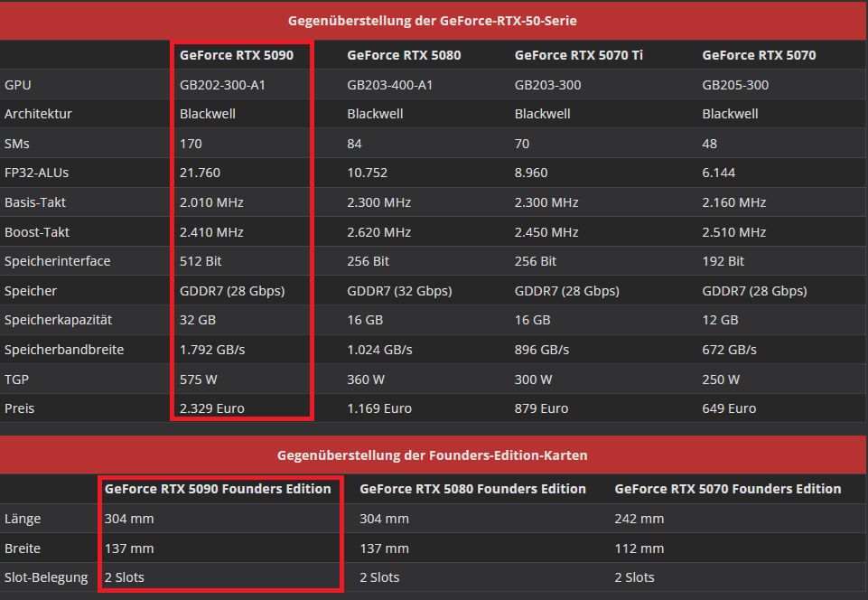Click the '300 W' TGP value

(x=533, y=380)
